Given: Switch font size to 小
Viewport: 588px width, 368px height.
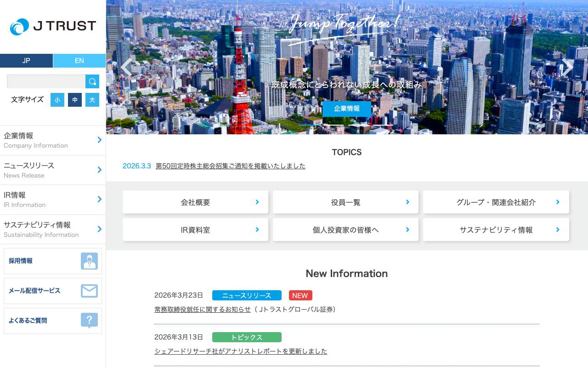Looking at the screenshot, I should coord(57,99).
